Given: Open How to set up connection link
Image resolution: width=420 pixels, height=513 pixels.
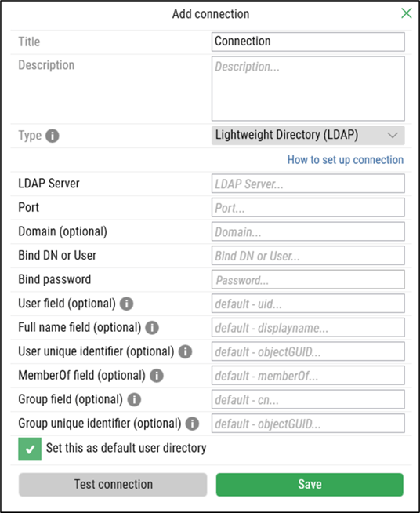Looking at the screenshot, I should (346, 160).
